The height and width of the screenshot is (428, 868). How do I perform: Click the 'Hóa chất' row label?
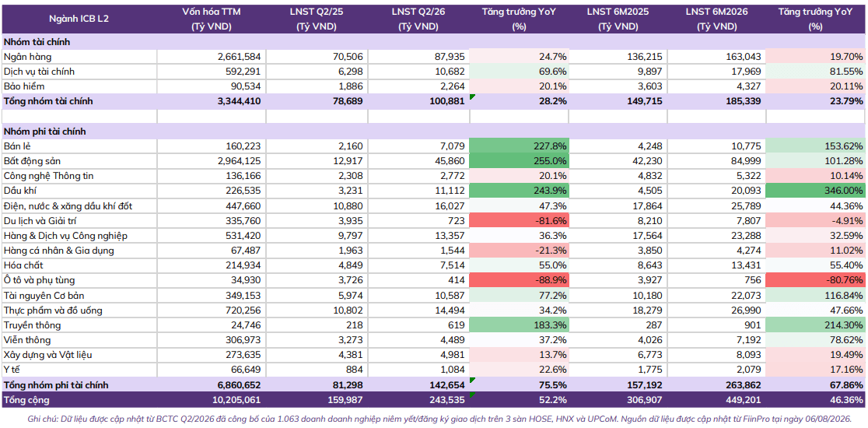click(23, 266)
